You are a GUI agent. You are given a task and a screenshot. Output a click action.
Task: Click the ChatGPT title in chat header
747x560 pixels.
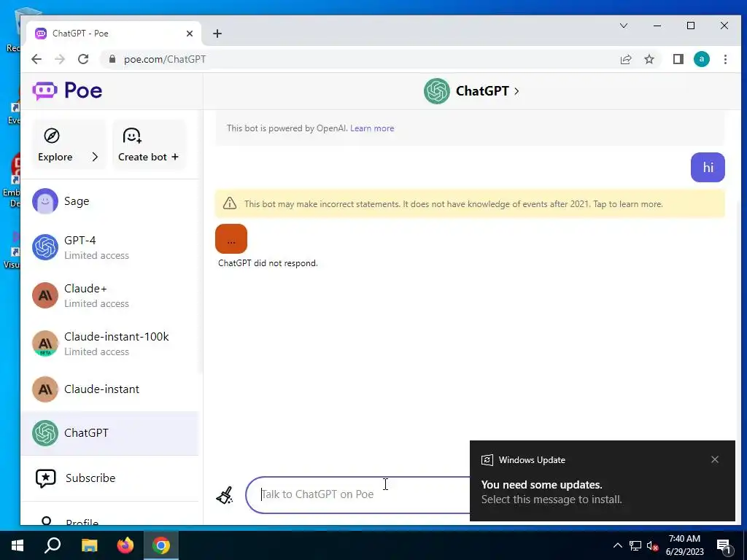click(482, 91)
